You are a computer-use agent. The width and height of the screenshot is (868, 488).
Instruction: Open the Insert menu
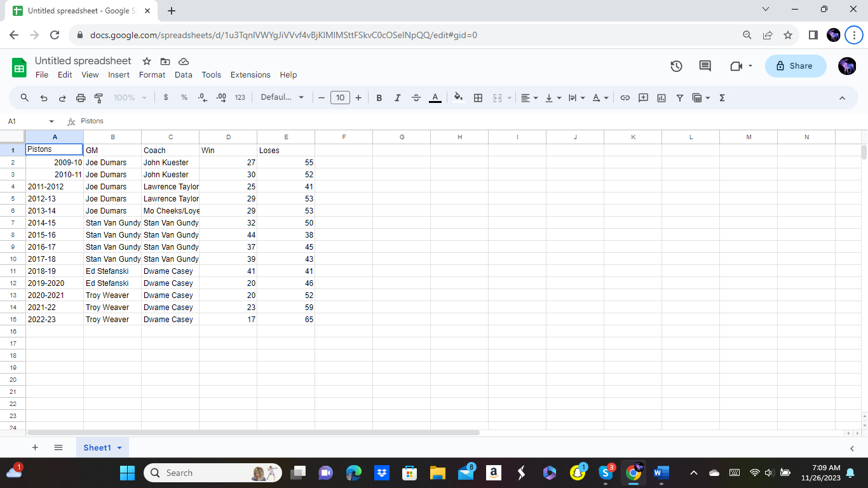(x=119, y=75)
